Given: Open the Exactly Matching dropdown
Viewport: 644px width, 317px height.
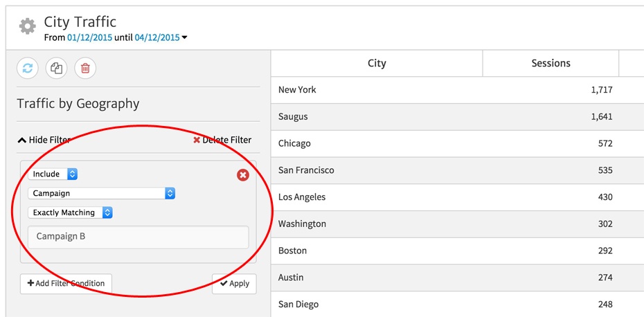Looking at the screenshot, I should pos(71,213).
